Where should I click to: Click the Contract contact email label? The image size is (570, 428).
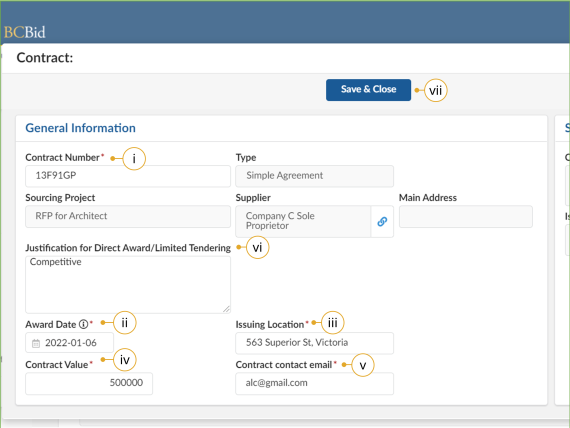[x=284, y=365]
